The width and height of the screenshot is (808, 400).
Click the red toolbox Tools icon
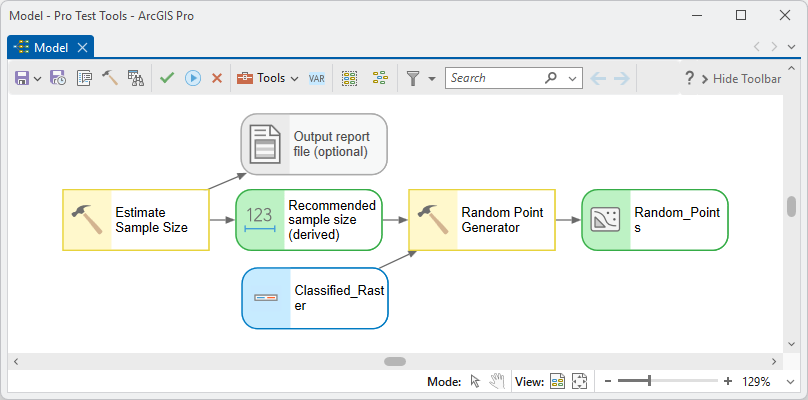coord(245,78)
